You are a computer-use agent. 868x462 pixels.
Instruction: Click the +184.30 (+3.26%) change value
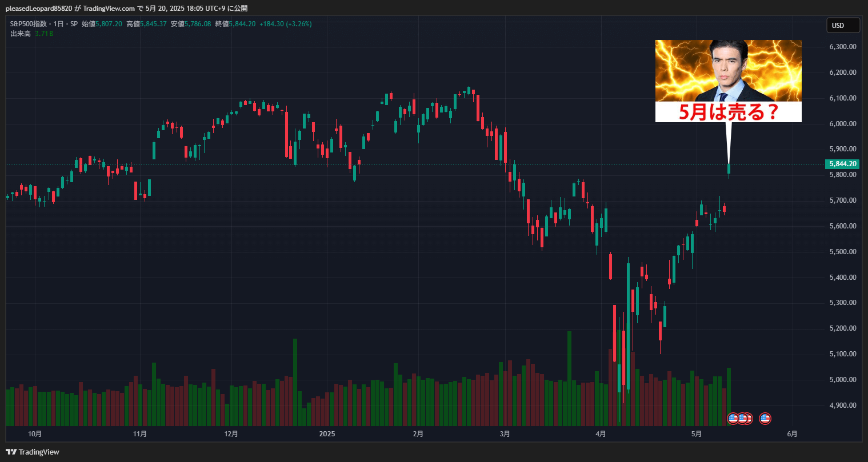pyautogui.click(x=285, y=24)
